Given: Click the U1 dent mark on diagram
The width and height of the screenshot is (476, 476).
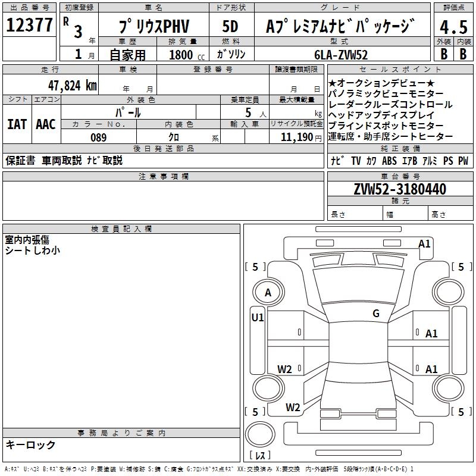Looking at the screenshot, I should coord(258,318).
